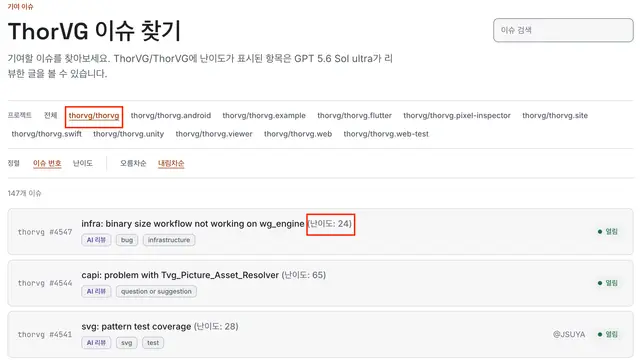This screenshot has height=360, width=640.
Task: Open issue 'svg: pattern test coverage'
Action: 136,327
